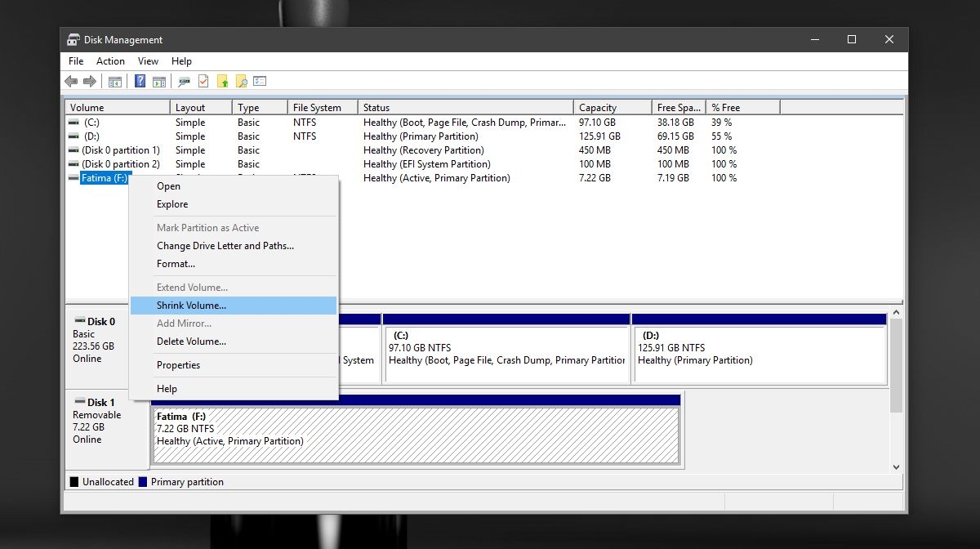Select Delete Volume in context menu
The height and width of the screenshot is (549, 980).
click(x=191, y=341)
